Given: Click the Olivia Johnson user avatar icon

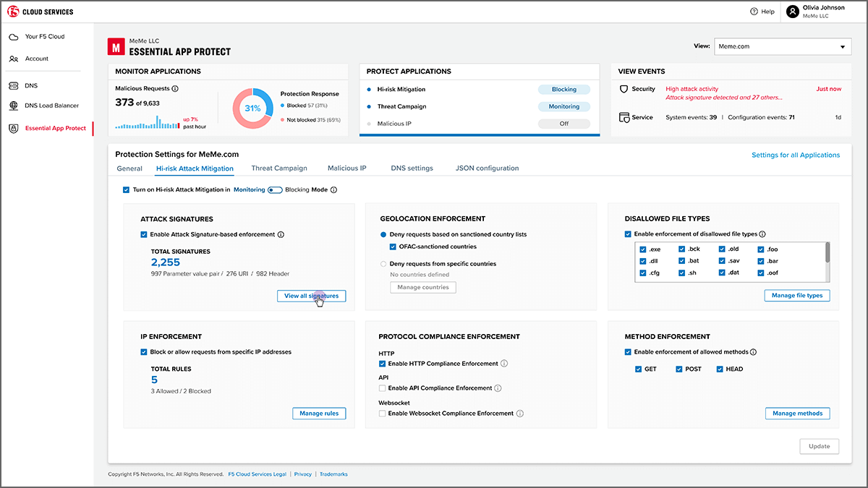Looking at the screenshot, I should pos(793,12).
